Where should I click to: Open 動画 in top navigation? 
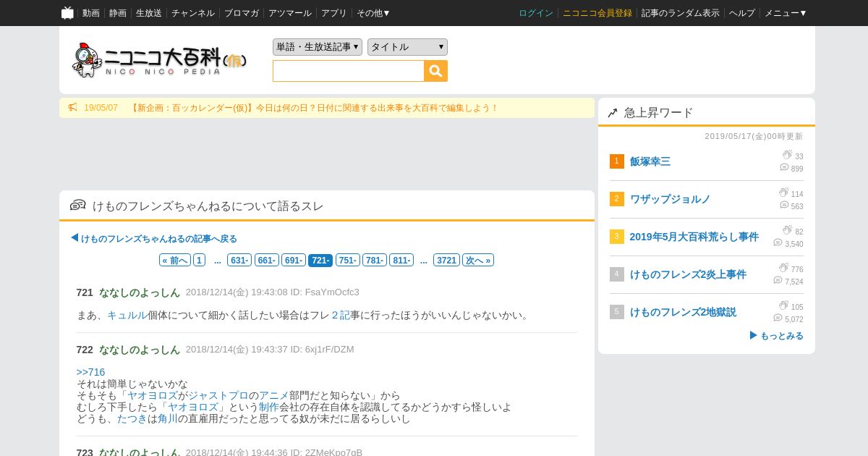point(91,13)
